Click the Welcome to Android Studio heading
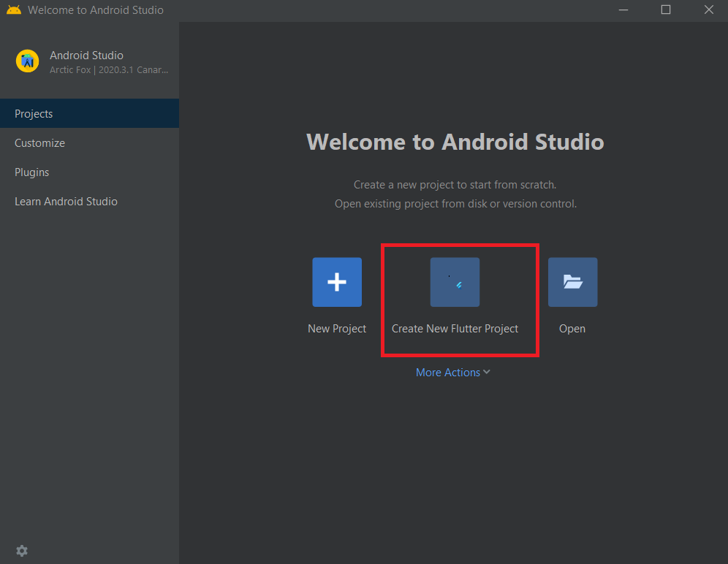The height and width of the screenshot is (564, 728). coord(455,142)
